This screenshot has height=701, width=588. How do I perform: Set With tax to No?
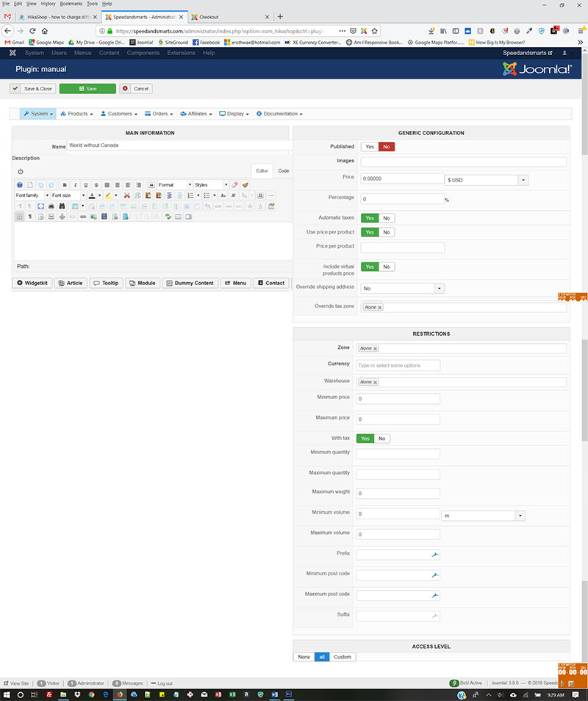pos(382,439)
